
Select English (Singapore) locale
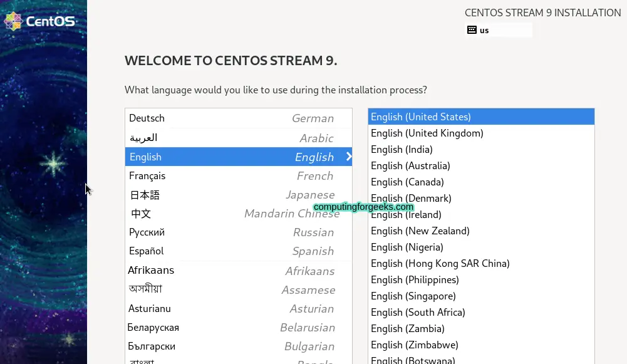481,296
